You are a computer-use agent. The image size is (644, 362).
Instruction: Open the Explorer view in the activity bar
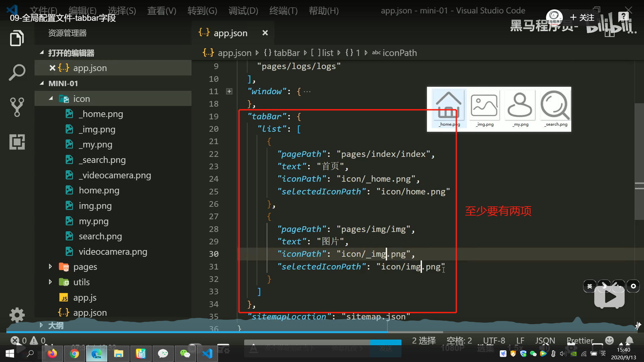click(x=17, y=38)
